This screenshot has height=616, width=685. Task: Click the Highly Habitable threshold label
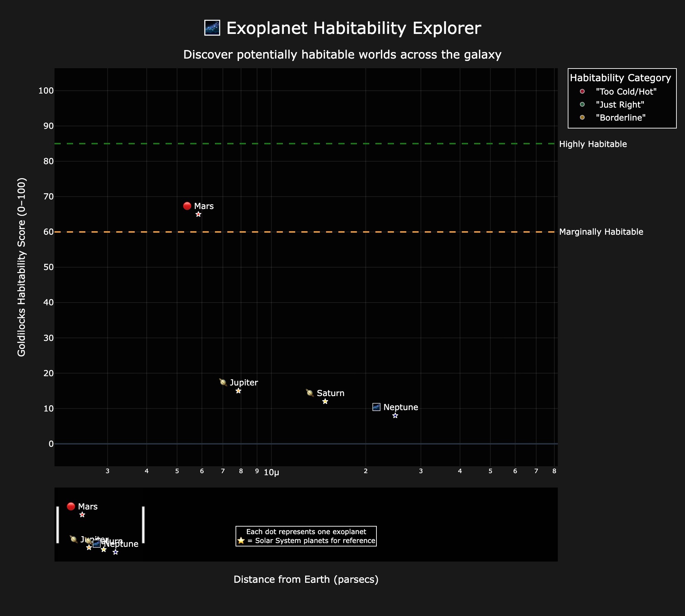pyautogui.click(x=593, y=144)
